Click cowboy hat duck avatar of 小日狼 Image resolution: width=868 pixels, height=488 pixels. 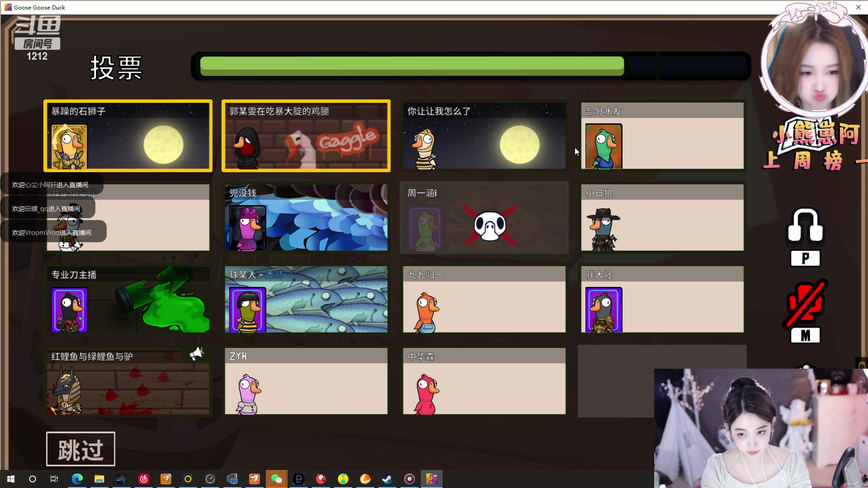[x=603, y=229]
